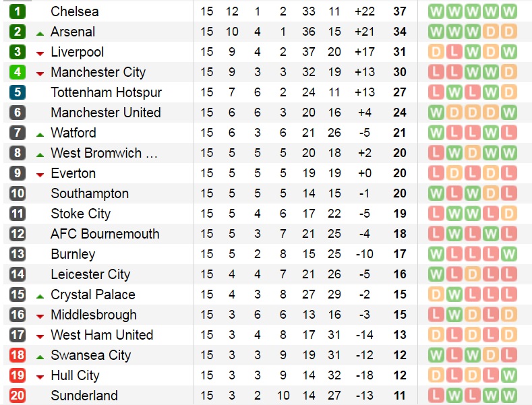532x405 pixels.
Task: Click Tottenham Hotspur's blue rank 5 badge
Action: 18,92
